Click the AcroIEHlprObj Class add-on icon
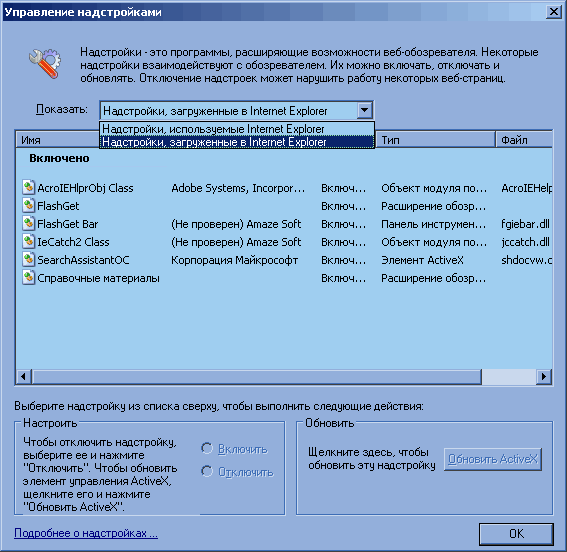Viewport: 567px width, 552px height. point(29,188)
